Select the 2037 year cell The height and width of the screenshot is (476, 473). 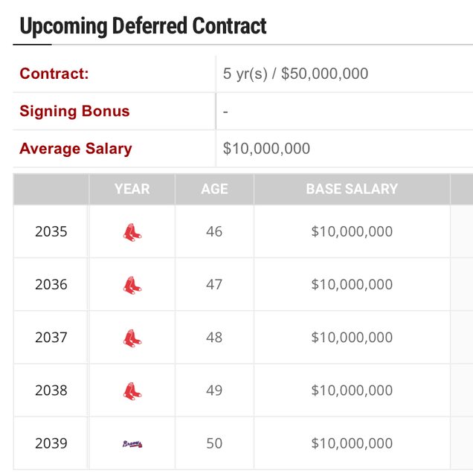51,338
